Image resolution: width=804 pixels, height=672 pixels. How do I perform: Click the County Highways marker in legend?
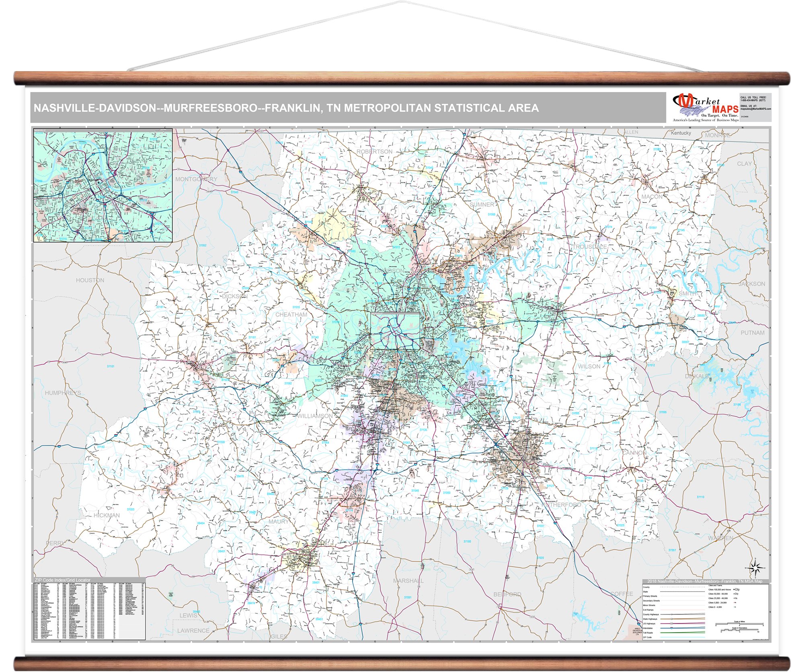(671, 615)
